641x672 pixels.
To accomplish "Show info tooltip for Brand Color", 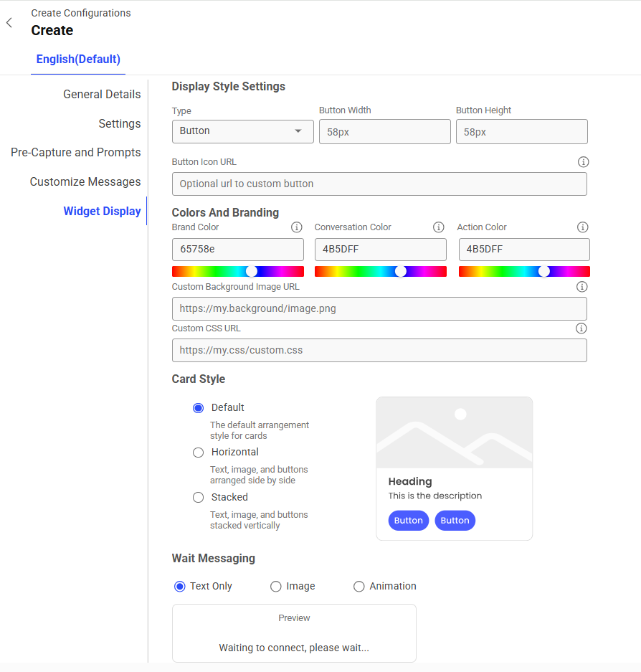I will 297,227.
